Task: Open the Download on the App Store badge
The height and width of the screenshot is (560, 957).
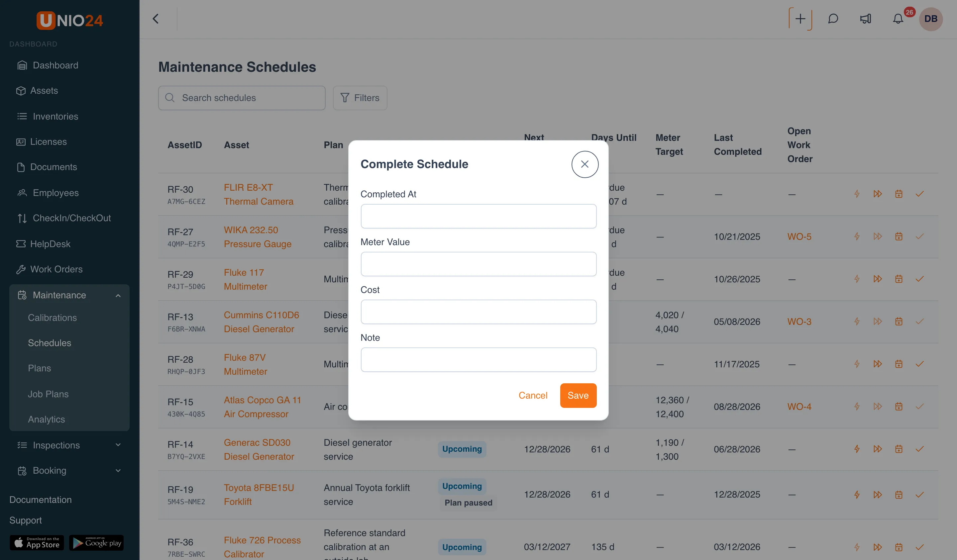Action: coord(37,543)
